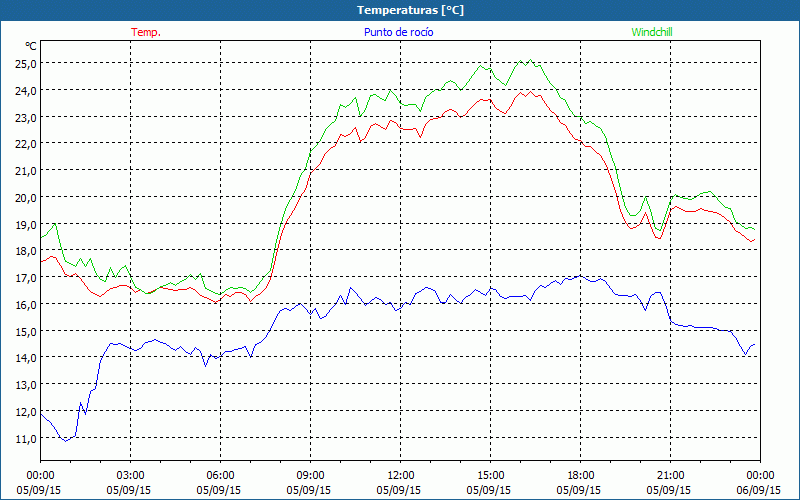Click the 22,0 y-axis value

(x=26, y=144)
